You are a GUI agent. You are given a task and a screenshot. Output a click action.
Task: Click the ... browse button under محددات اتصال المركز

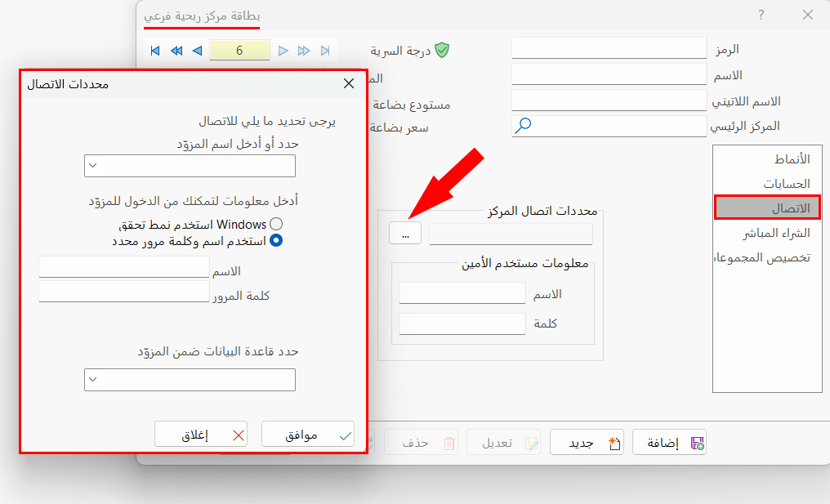click(405, 233)
